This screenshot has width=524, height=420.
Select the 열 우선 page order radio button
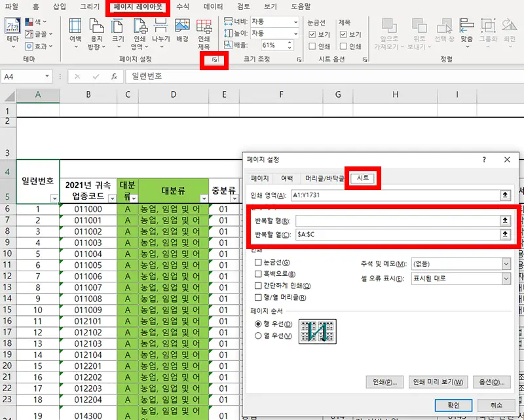click(x=257, y=335)
